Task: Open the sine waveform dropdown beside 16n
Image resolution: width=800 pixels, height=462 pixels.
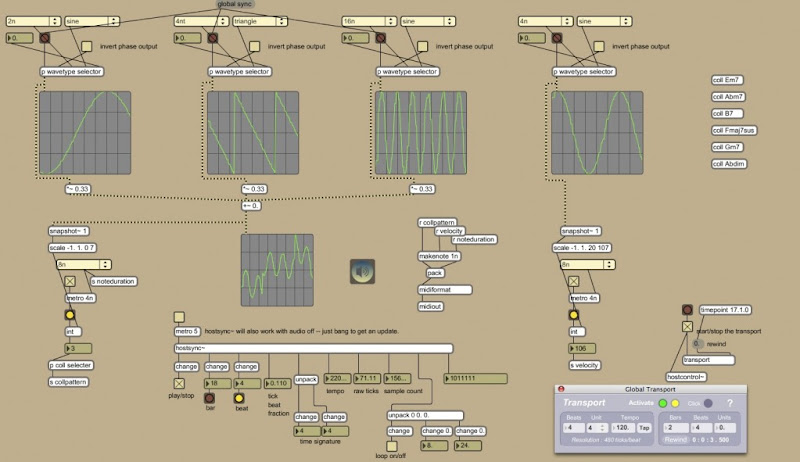Action: coord(428,21)
